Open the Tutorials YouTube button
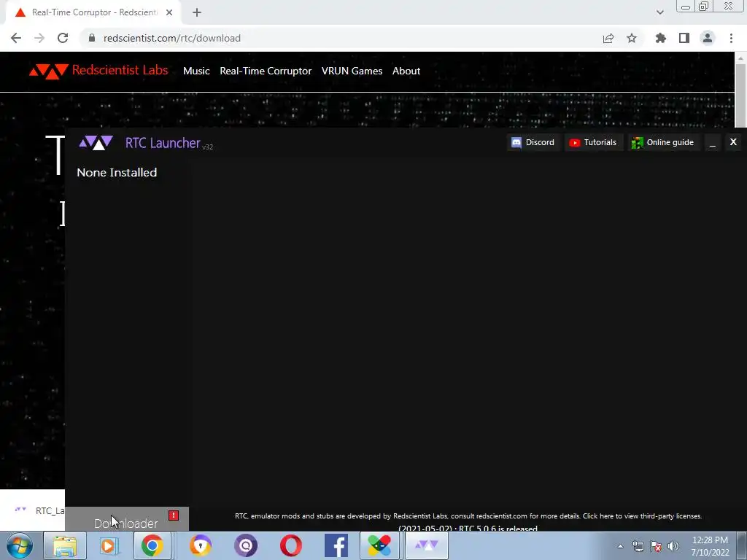The width and height of the screenshot is (747, 560). click(x=594, y=142)
